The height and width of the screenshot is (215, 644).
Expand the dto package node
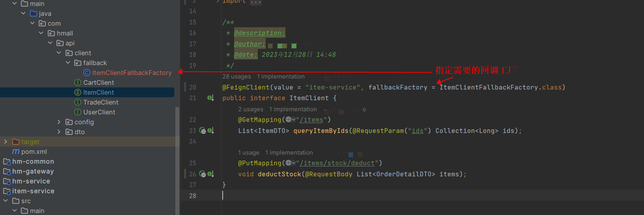point(59,132)
